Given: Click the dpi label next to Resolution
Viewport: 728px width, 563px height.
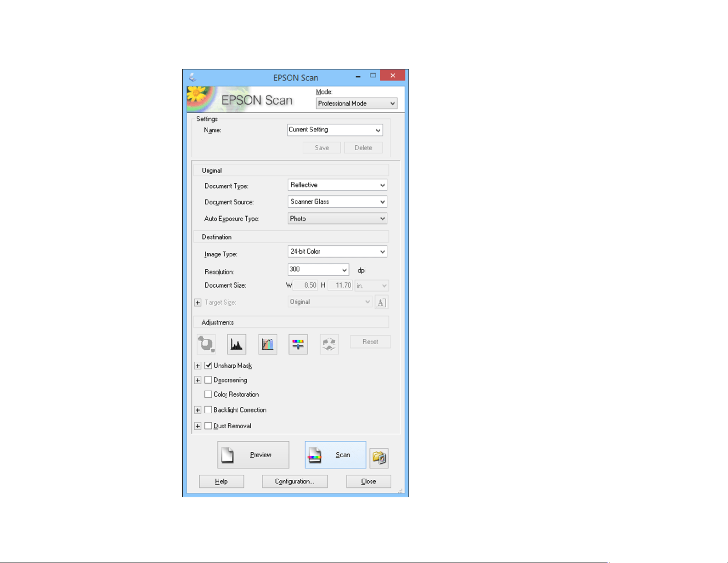Looking at the screenshot, I should [x=361, y=270].
